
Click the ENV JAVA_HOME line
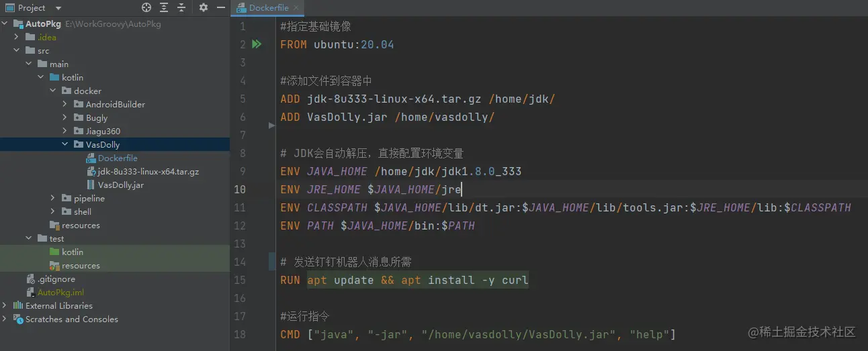pos(401,172)
